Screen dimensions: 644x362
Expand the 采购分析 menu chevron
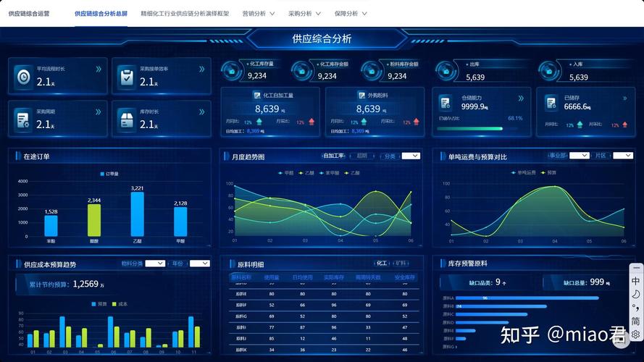coord(318,14)
